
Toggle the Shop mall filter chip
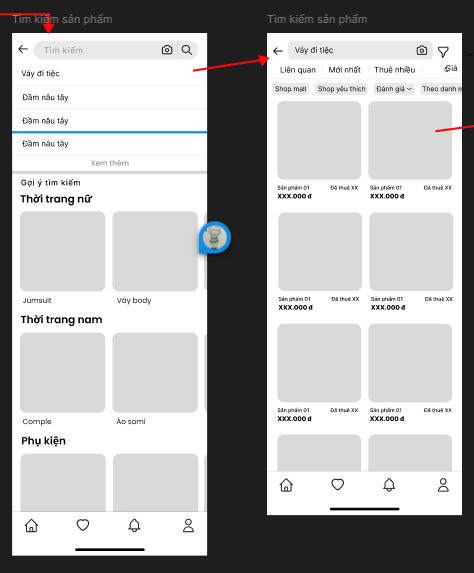click(291, 89)
